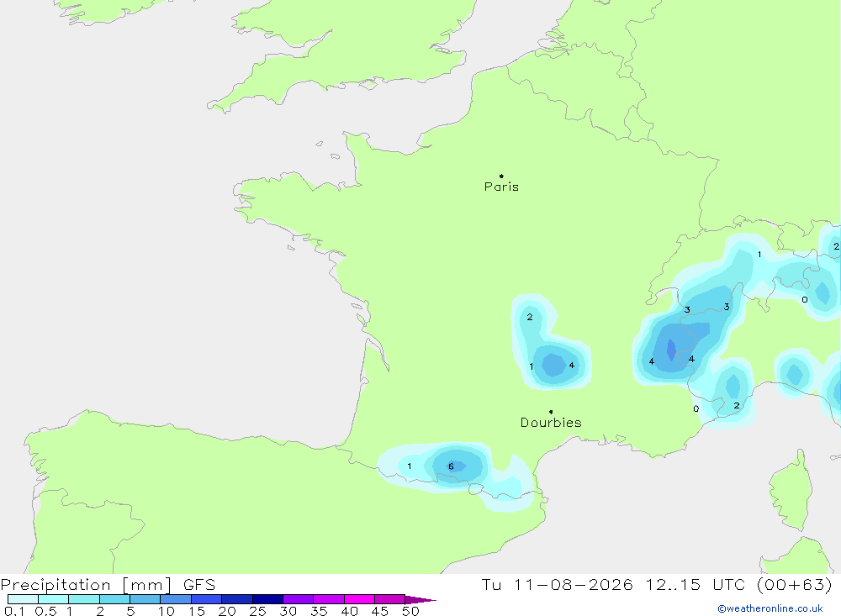Image resolution: width=841 pixels, height=616 pixels.
Task: Click the legend tick label 25
Action: tap(257, 611)
